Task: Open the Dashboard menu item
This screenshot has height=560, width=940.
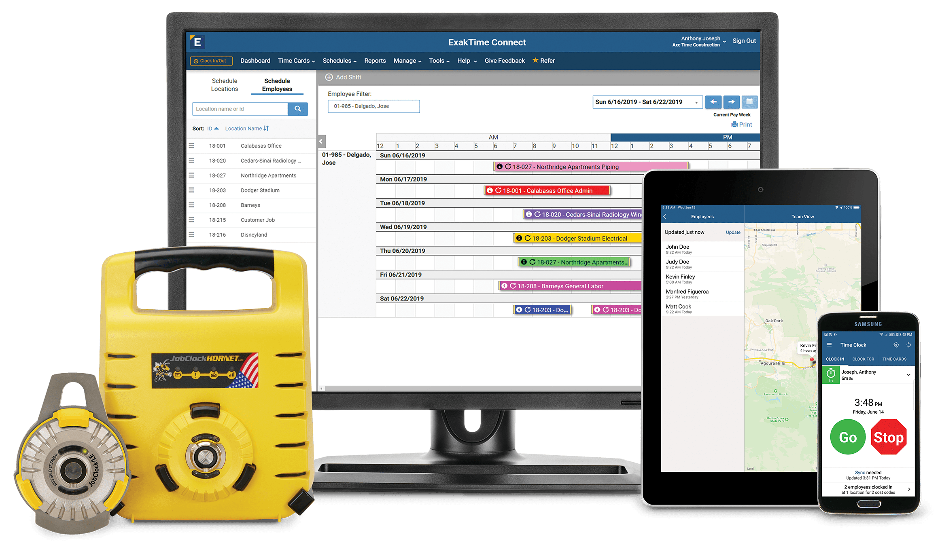Action: tap(255, 61)
